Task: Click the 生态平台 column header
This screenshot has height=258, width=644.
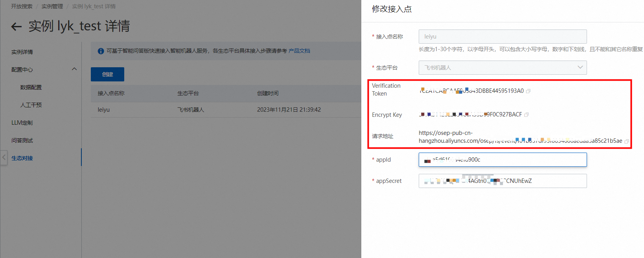Action: coord(188,93)
